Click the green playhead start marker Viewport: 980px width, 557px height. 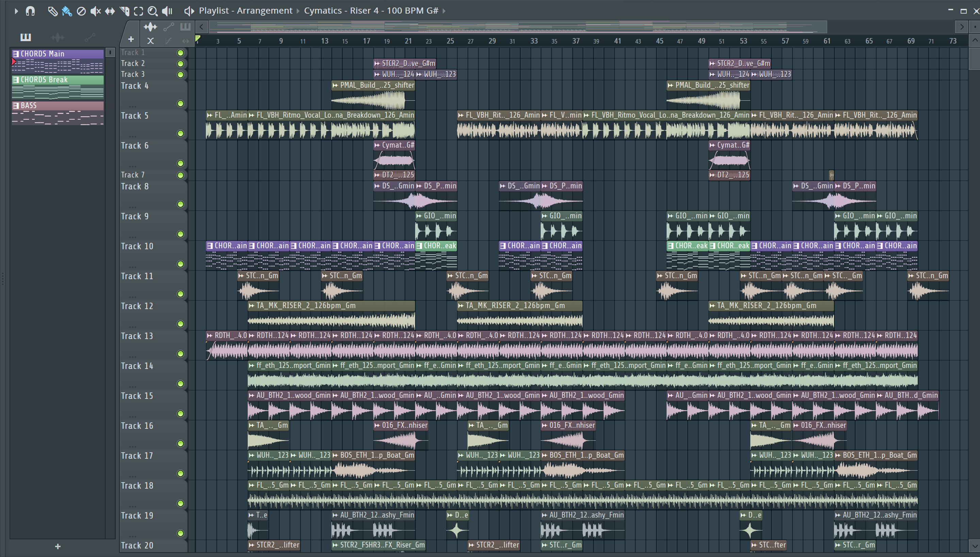198,39
